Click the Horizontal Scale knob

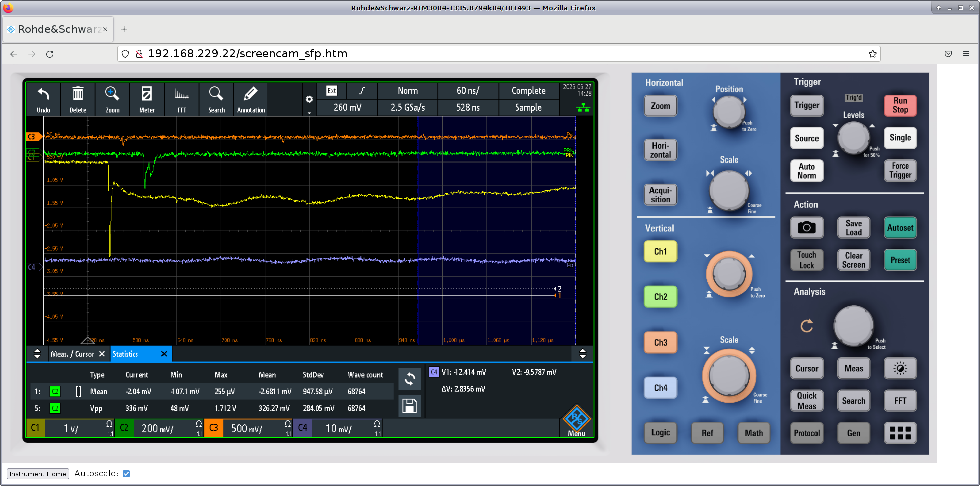tap(728, 191)
